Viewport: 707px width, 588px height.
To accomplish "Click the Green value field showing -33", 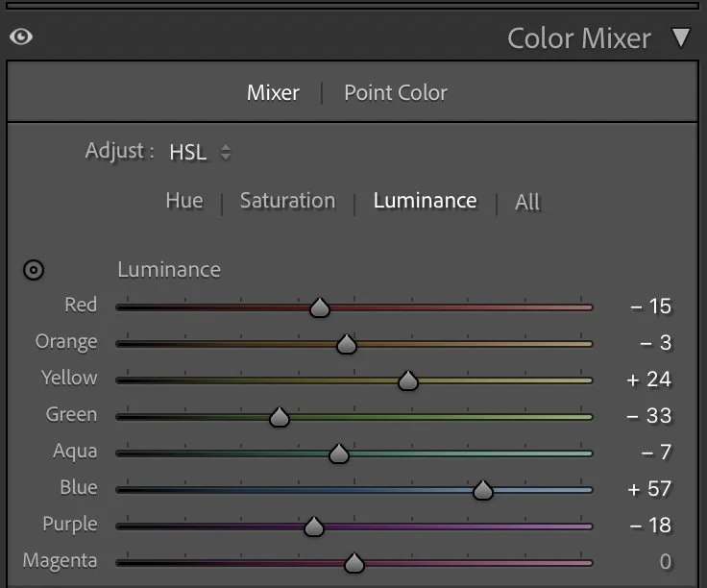I will coord(648,416).
